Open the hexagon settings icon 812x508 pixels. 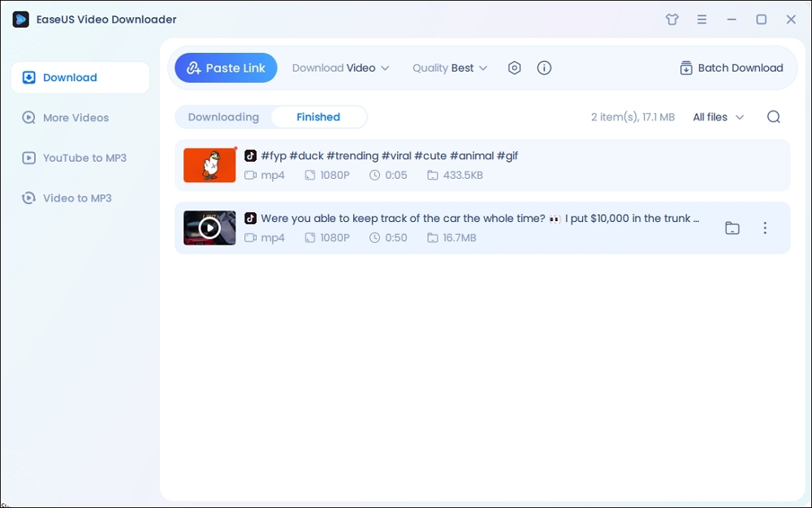[514, 68]
